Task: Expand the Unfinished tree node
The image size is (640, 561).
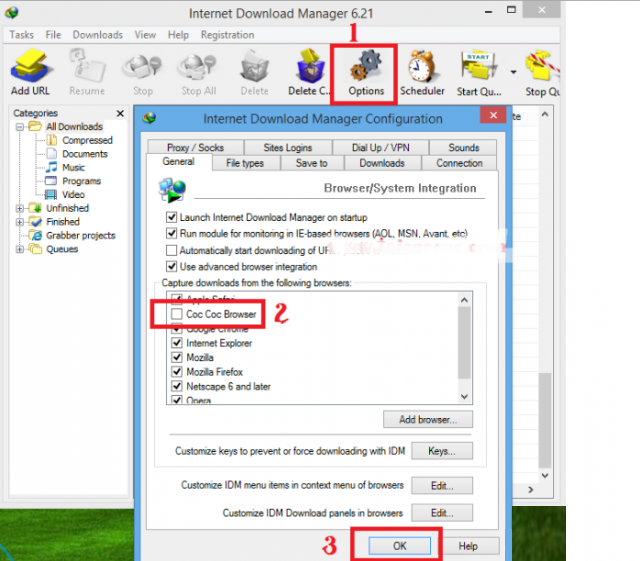Action: click(x=21, y=208)
